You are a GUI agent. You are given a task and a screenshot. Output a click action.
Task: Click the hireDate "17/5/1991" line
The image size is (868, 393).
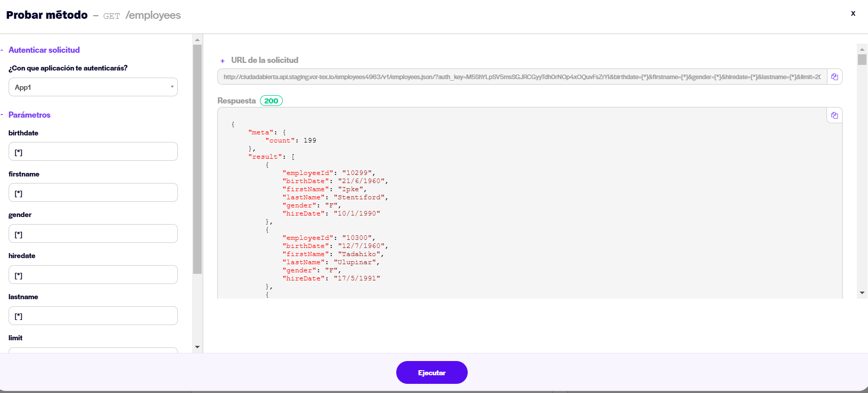tap(331, 278)
